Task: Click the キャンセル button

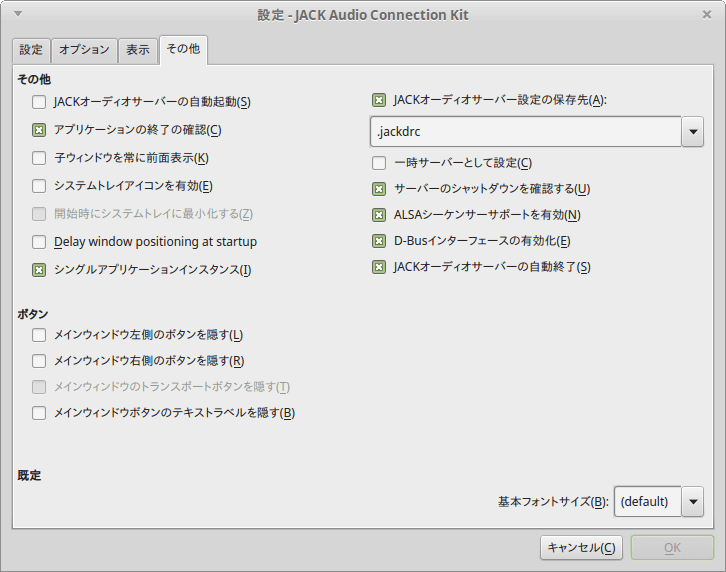Action: click(x=581, y=548)
